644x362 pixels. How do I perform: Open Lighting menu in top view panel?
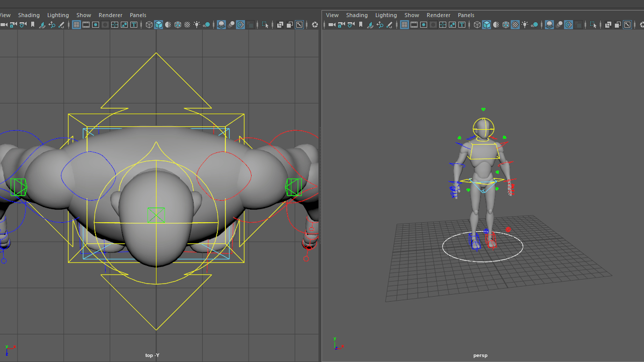click(58, 15)
